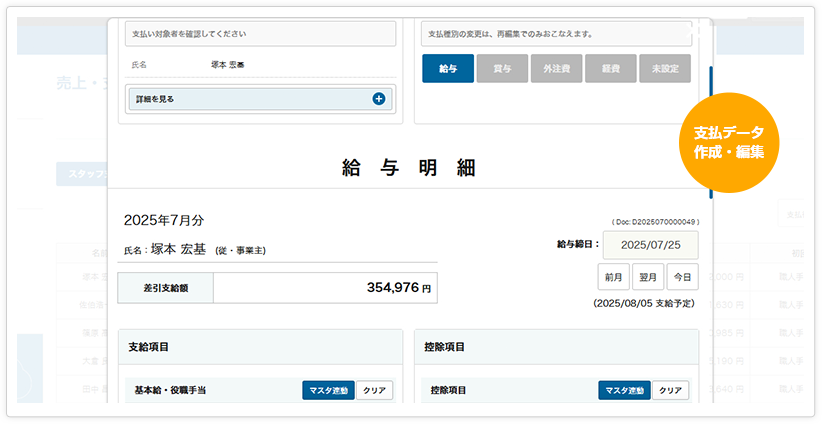Click the 差引支給額 label cell
This screenshot has height=424, width=822.
pyautogui.click(x=166, y=288)
